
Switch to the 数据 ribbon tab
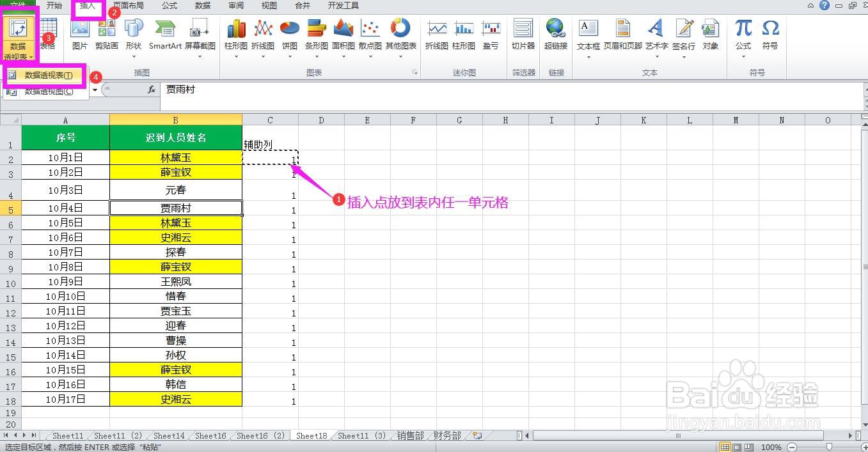pyautogui.click(x=203, y=5)
